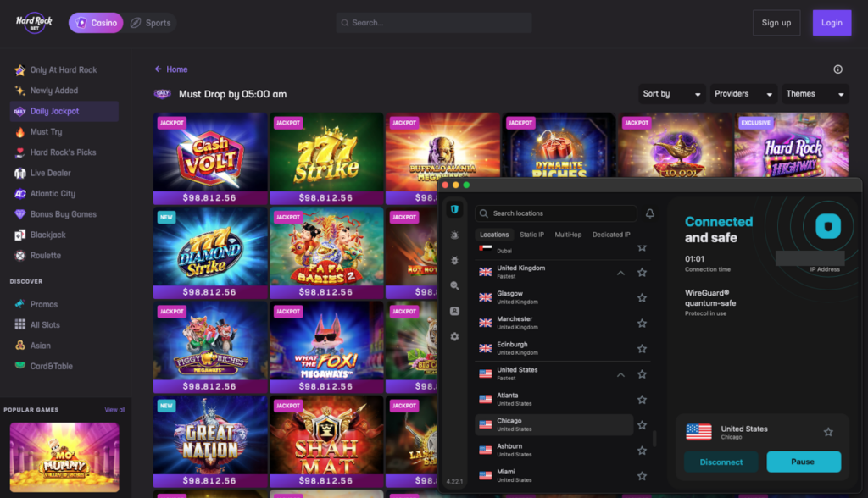
Task: Open Blackjack category
Action: point(64,235)
